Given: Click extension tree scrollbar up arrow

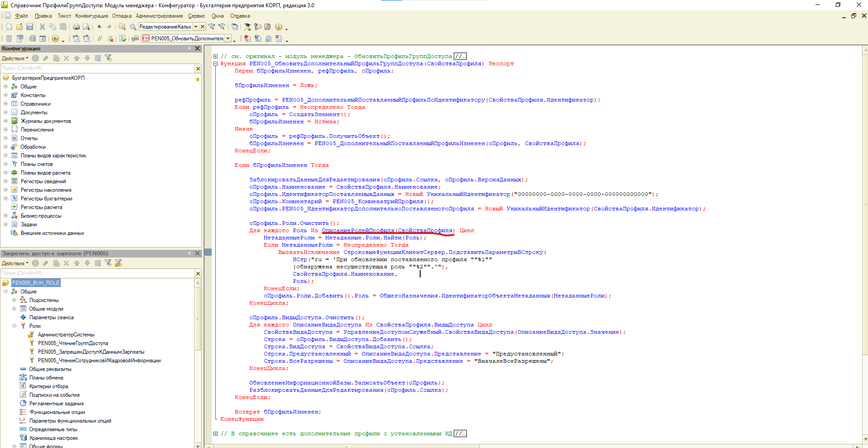Looking at the screenshot, I should coord(198,282).
